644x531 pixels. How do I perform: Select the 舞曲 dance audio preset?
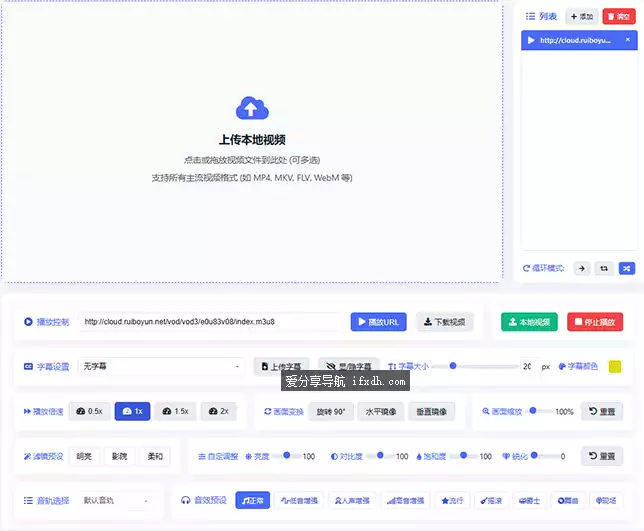[568, 501]
